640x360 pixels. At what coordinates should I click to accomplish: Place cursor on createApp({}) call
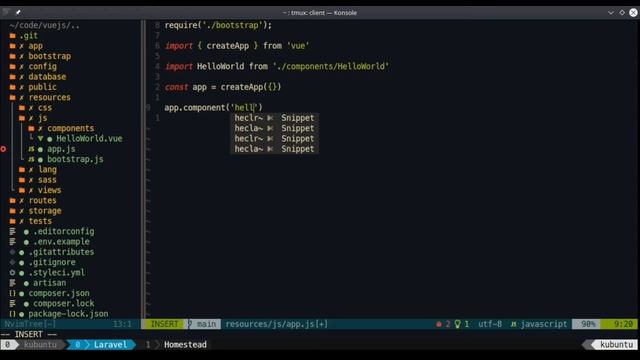(x=251, y=87)
